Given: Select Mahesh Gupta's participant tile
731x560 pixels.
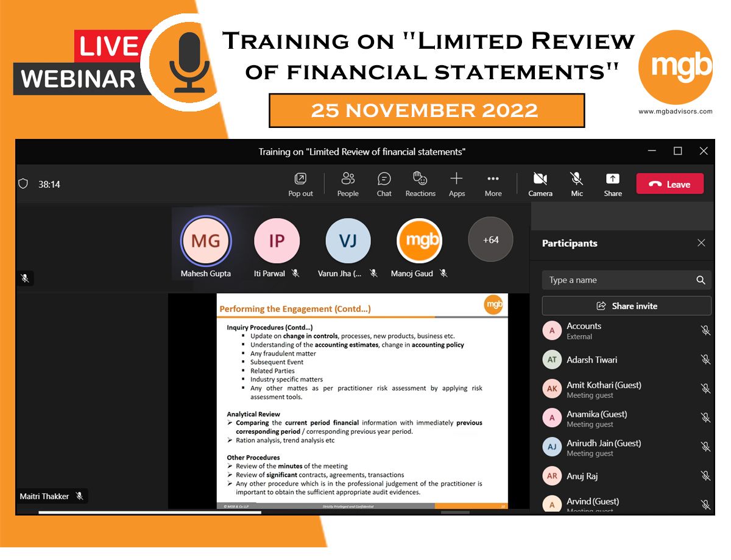Looking at the screenshot, I should (205, 240).
